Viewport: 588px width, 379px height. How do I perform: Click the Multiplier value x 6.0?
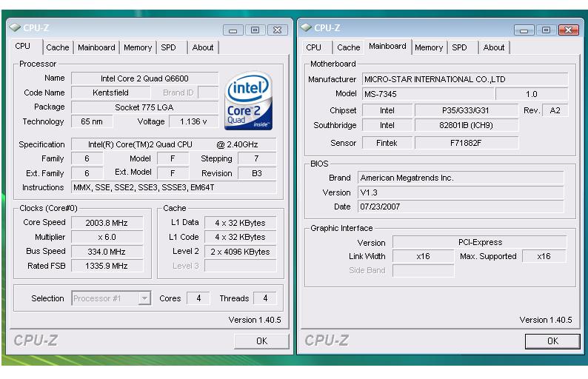click(107, 238)
